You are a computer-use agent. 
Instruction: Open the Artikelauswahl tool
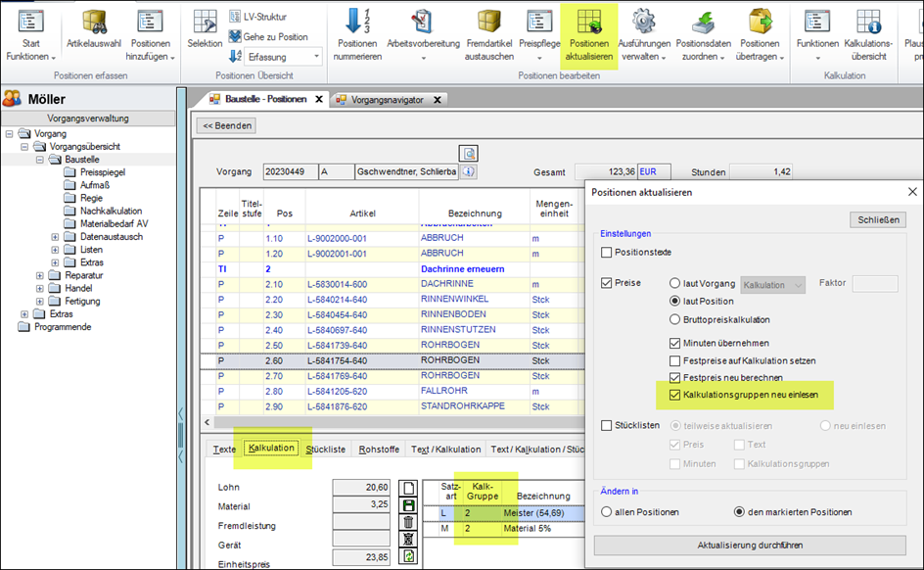[x=94, y=24]
